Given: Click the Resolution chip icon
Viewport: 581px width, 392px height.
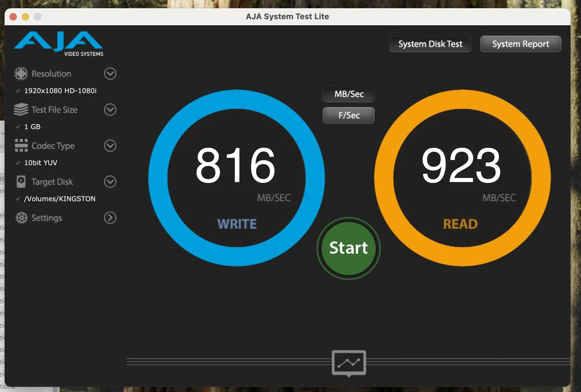Looking at the screenshot, I should tap(20, 73).
